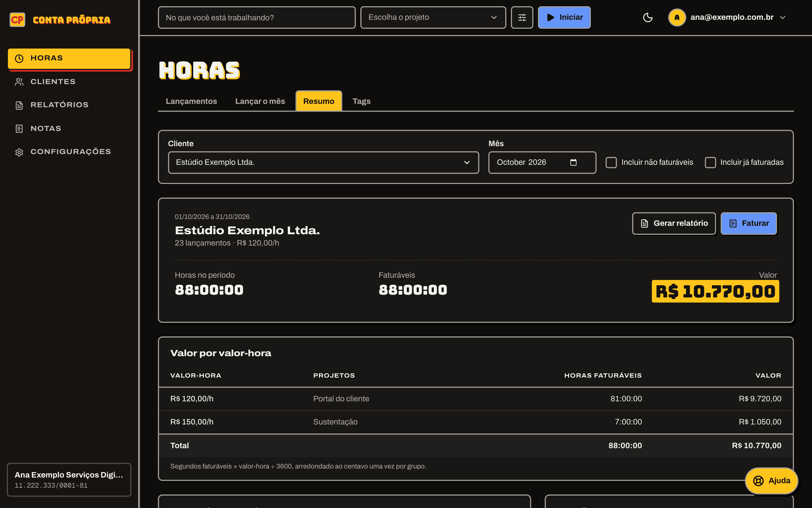
Task: Enable Incluir não faturáveis checkbox
Action: (611, 162)
